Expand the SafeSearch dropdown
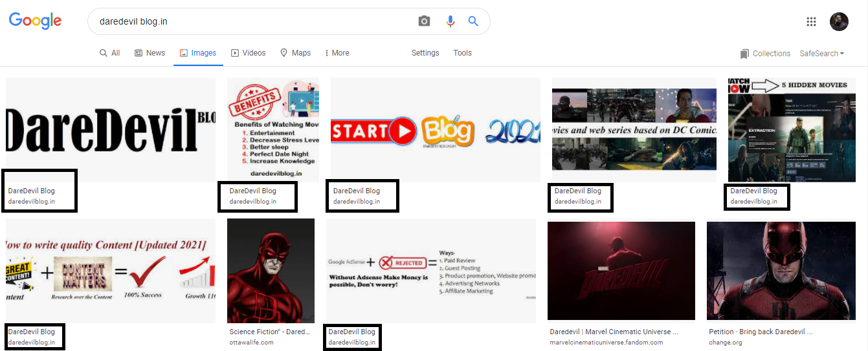Viewport: 868px width, 351px height. 821,54
